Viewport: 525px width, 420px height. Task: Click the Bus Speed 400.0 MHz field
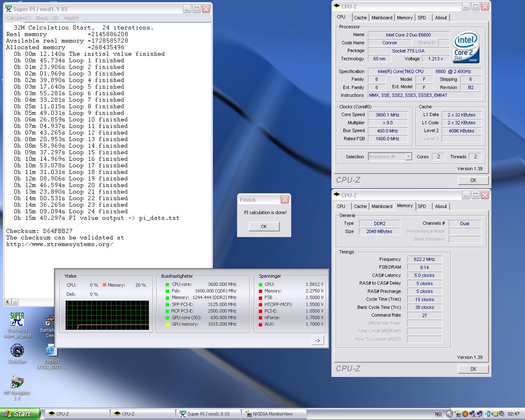(x=388, y=131)
